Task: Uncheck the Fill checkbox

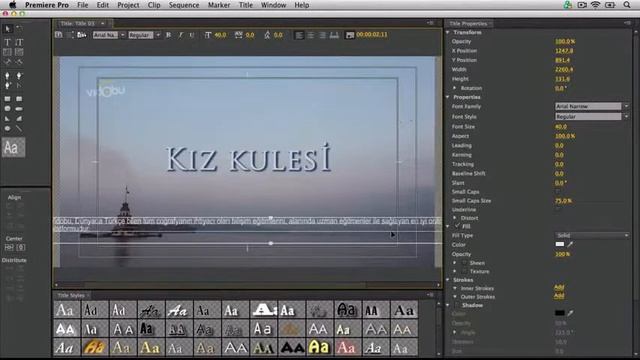Action: pyautogui.click(x=457, y=226)
